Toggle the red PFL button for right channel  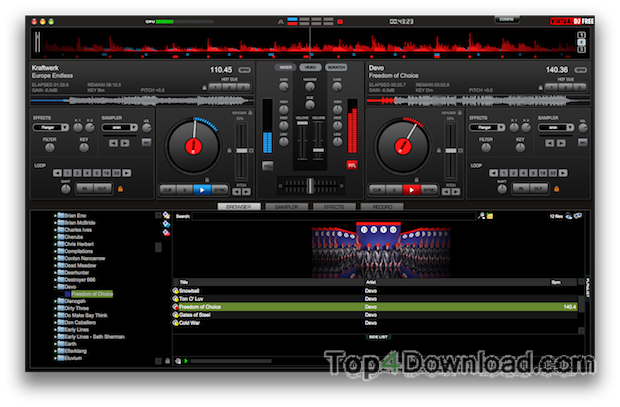pyautogui.click(x=352, y=165)
